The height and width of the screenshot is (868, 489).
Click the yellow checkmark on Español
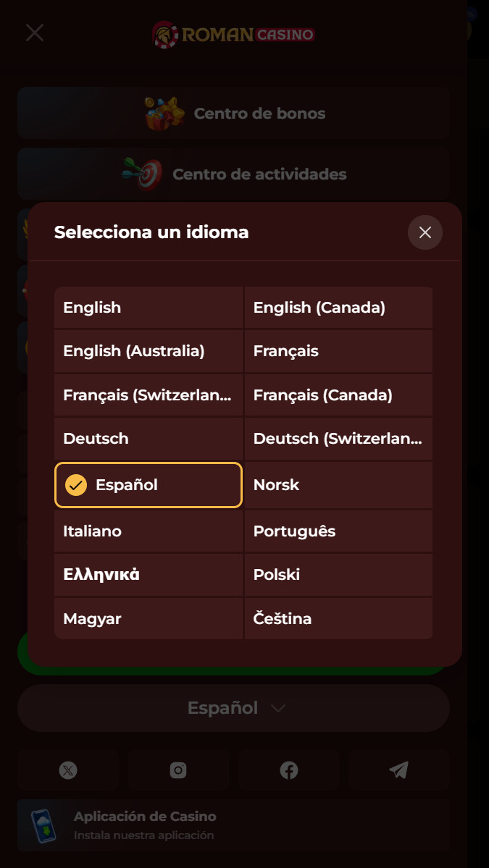pyautogui.click(x=76, y=485)
